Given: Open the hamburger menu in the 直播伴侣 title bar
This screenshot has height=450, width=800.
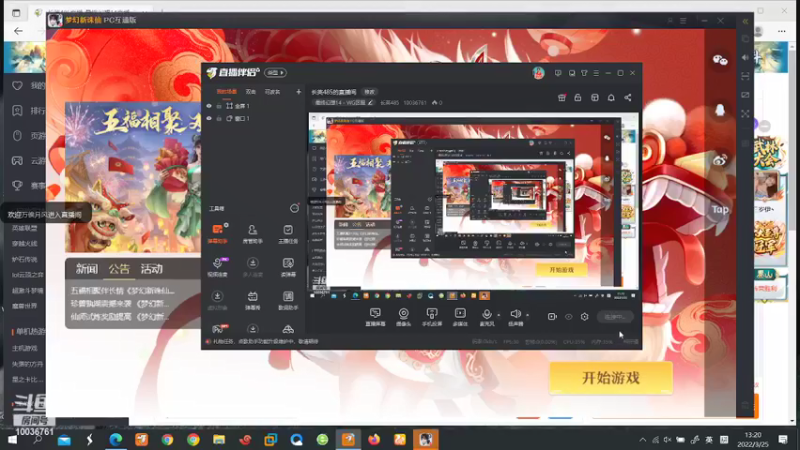Looking at the screenshot, I should pyautogui.click(x=596, y=73).
